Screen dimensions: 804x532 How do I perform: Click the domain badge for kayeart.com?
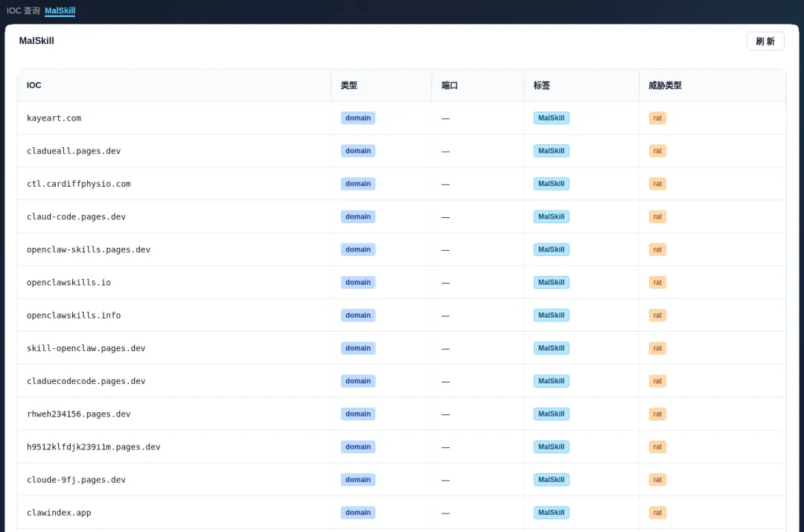(358, 118)
